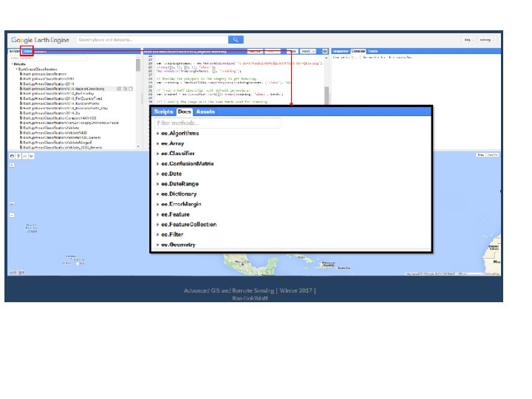
Task: Select the highlighted script row in Scripts list
Action: (x=76, y=89)
